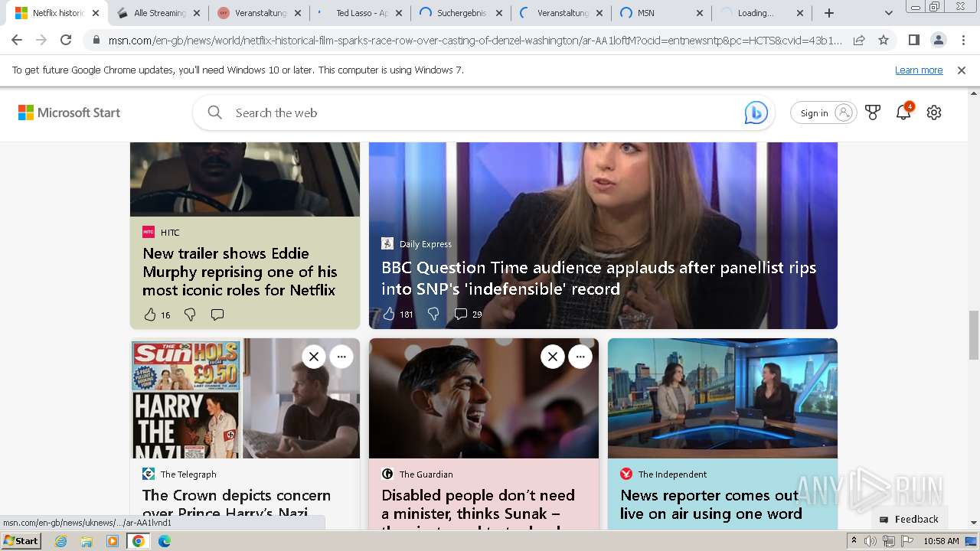Open Microsoft Rewards trophy icon
Screen dimensions: 980x551
(873, 112)
